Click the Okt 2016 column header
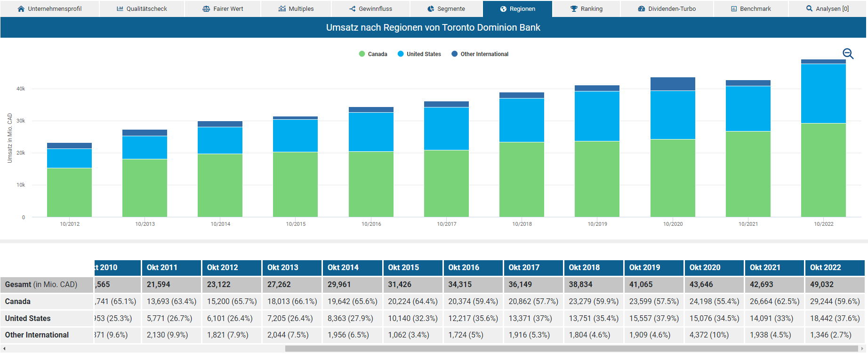Image resolution: width=868 pixels, height=354 pixels. [x=473, y=267]
